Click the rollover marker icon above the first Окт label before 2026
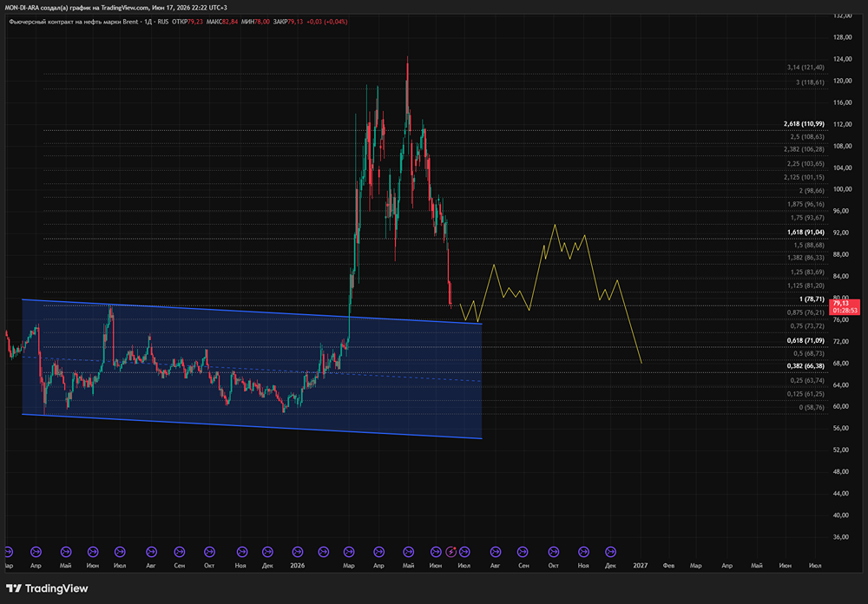 click(x=209, y=551)
